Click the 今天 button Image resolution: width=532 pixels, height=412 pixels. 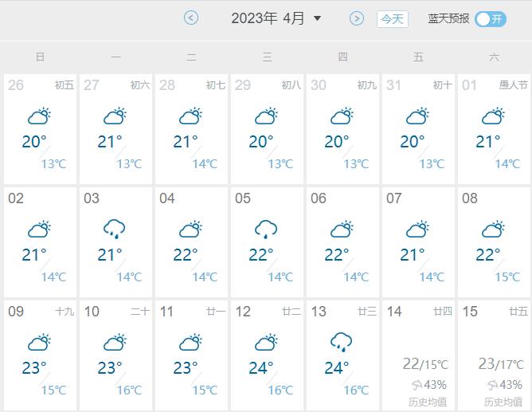point(392,19)
